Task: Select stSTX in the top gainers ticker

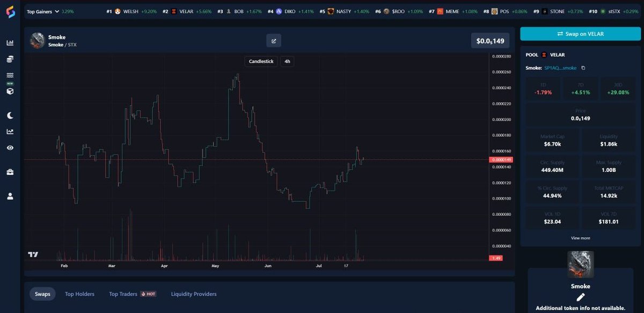Action: 614,11
